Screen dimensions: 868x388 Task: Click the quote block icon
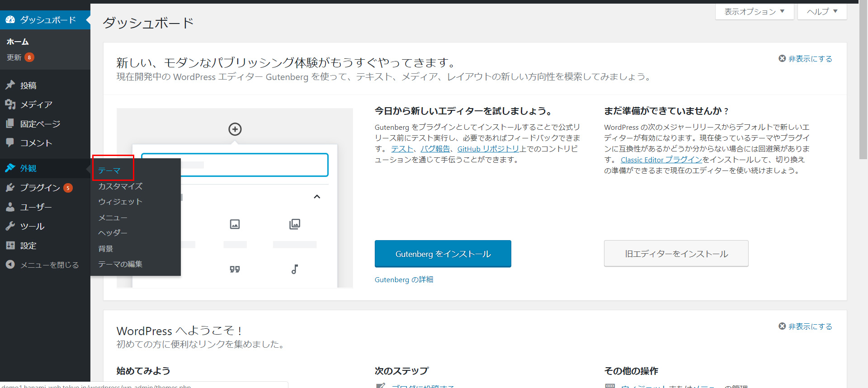[x=235, y=270]
